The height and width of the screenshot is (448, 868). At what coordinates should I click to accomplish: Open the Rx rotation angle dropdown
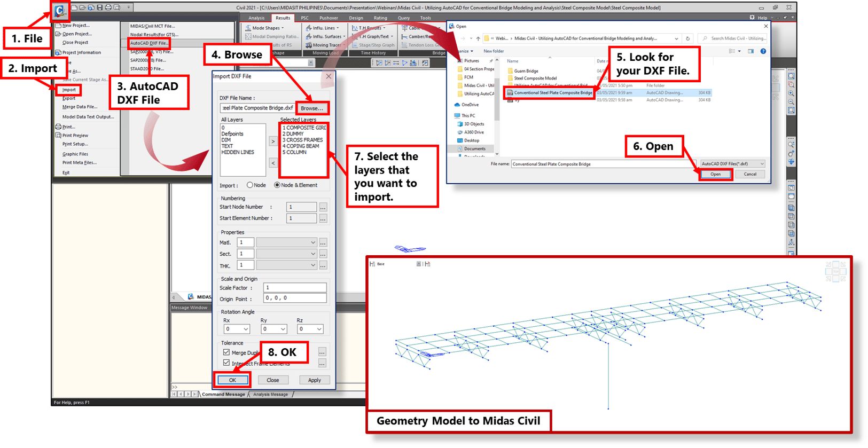coord(237,329)
